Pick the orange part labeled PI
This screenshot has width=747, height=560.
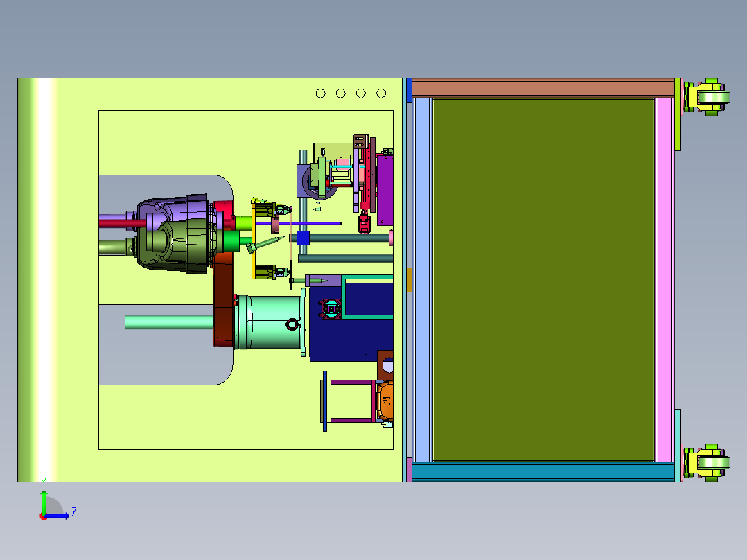385,402
